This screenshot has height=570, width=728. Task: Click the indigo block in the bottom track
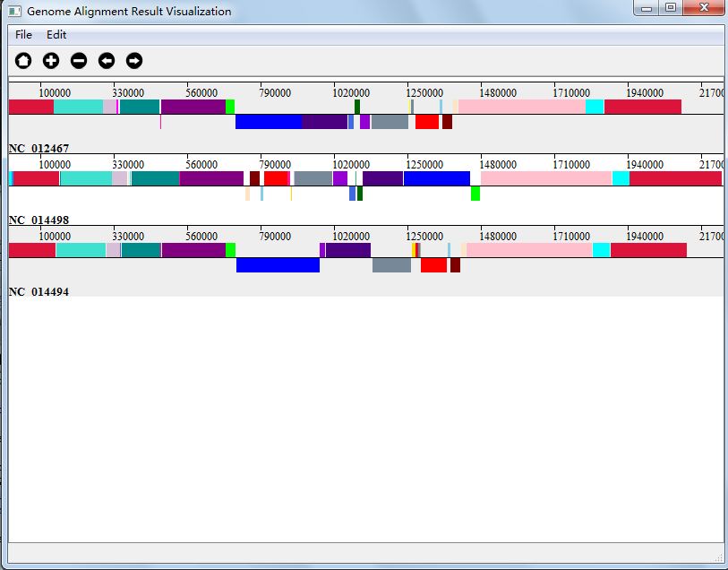coord(348,250)
